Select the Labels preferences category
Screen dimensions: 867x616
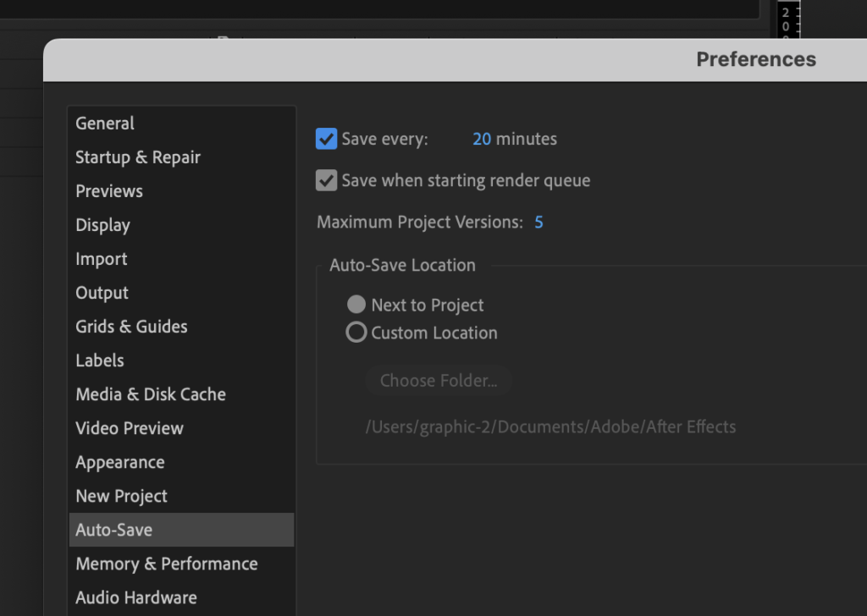(x=100, y=360)
